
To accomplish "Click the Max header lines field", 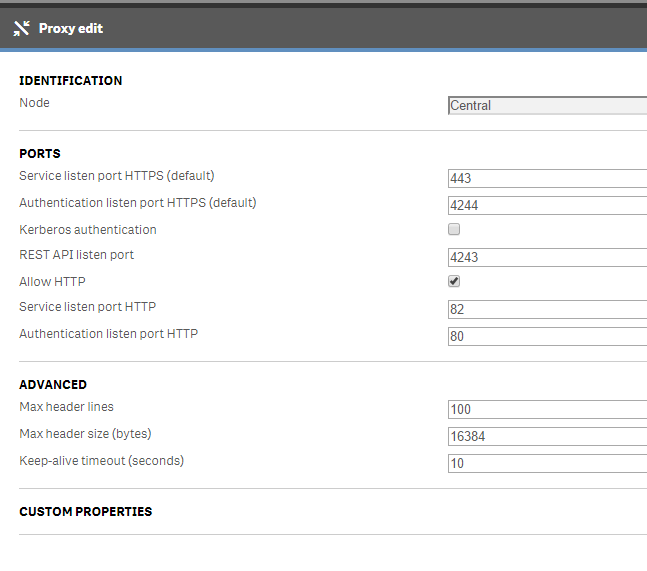I will pyautogui.click(x=547, y=409).
